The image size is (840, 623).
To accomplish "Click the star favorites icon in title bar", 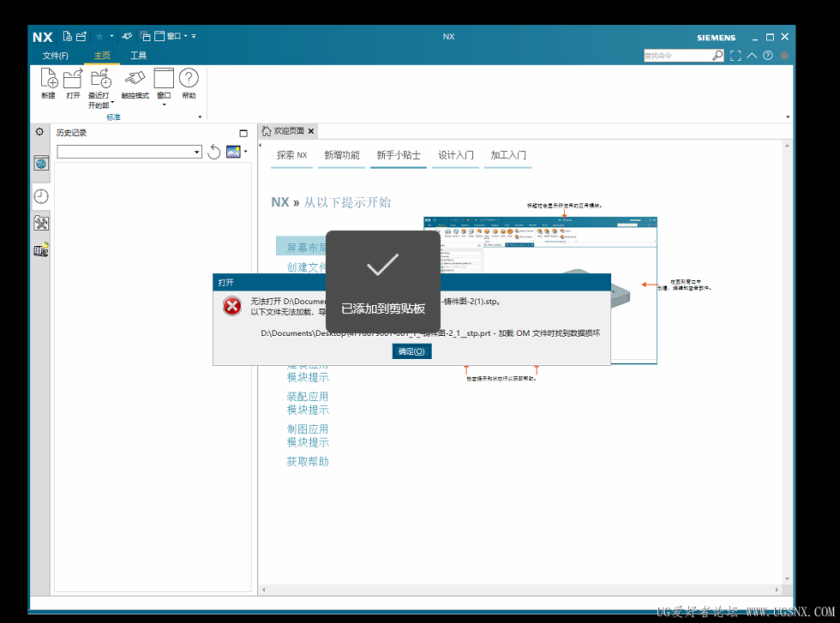I will click(x=99, y=37).
